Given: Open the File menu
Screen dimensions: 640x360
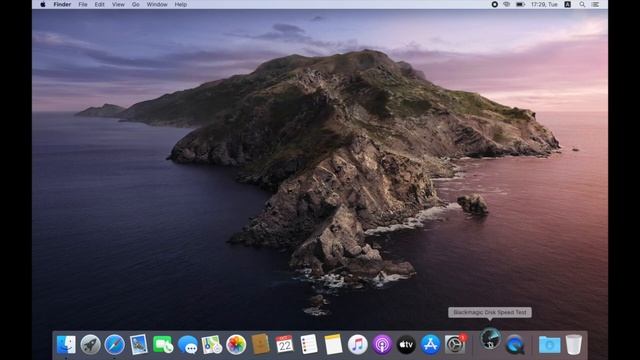Looking at the screenshot, I should coord(83,4).
